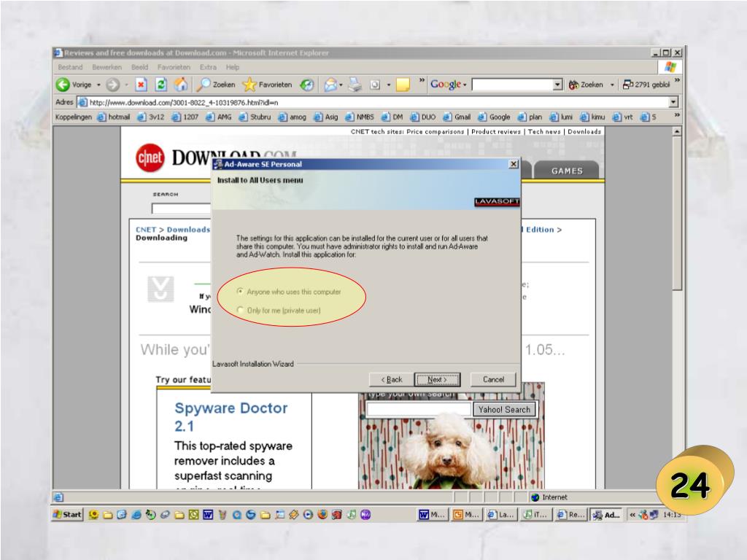Click the Product reviews link at top

[x=496, y=131]
